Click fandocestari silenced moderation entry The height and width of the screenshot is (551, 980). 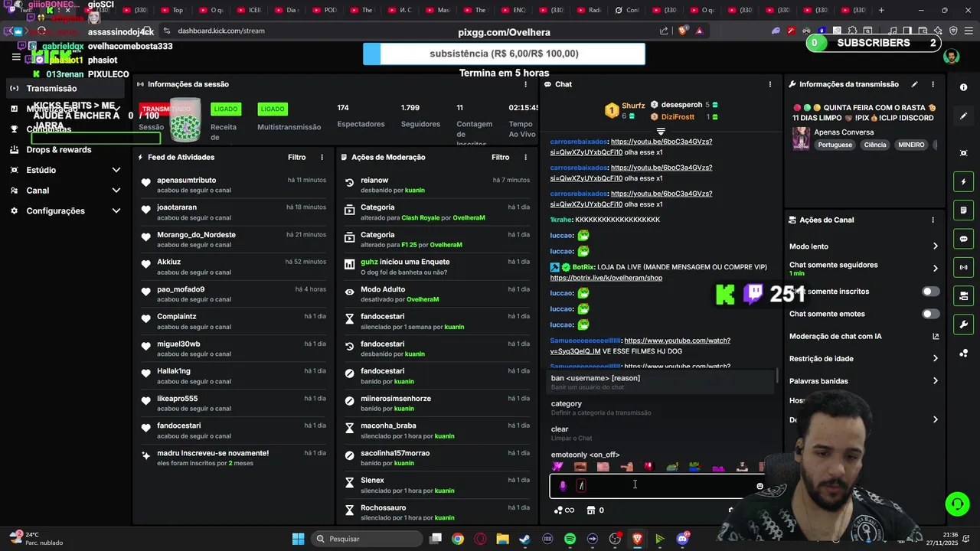point(437,321)
